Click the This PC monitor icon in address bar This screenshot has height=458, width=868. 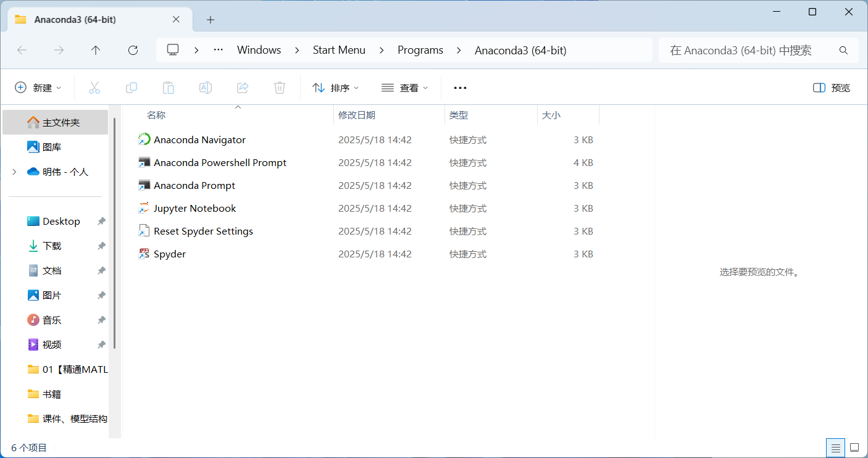(173, 50)
